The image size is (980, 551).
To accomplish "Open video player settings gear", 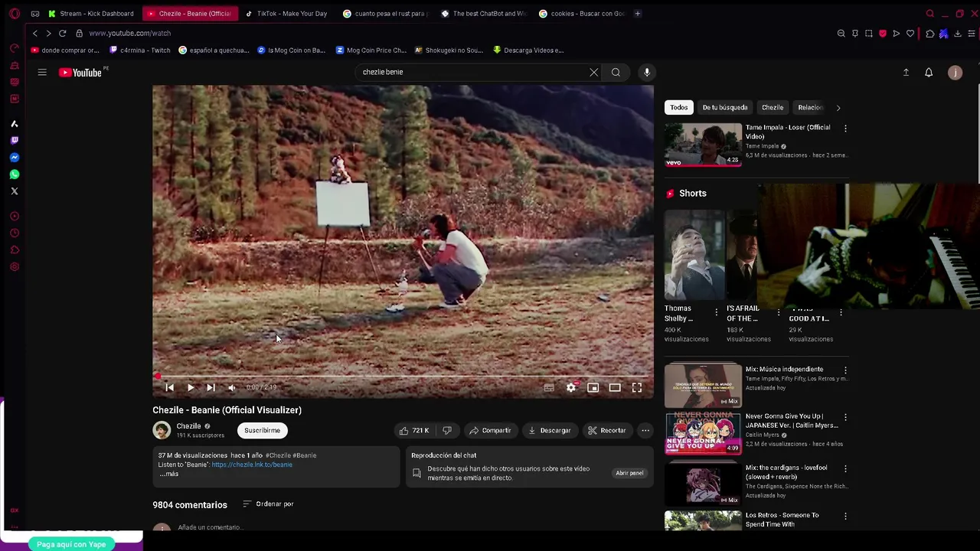I will 571,388.
